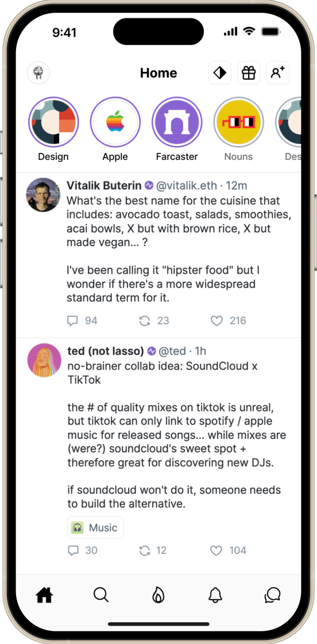Screen dimensions: 317x644
Task: Recast ted's SoundCloud post
Action: pos(153,550)
